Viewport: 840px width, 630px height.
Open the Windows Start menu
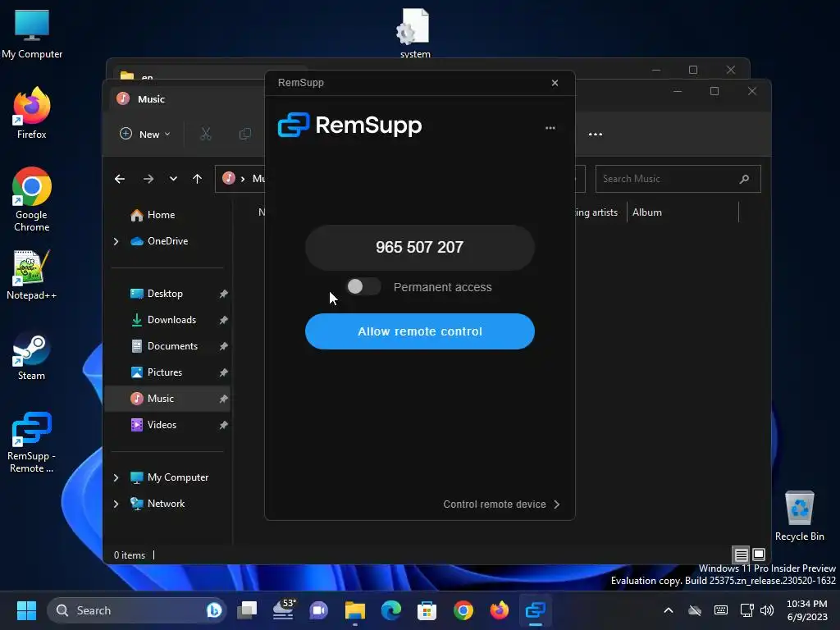click(x=26, y=610)
